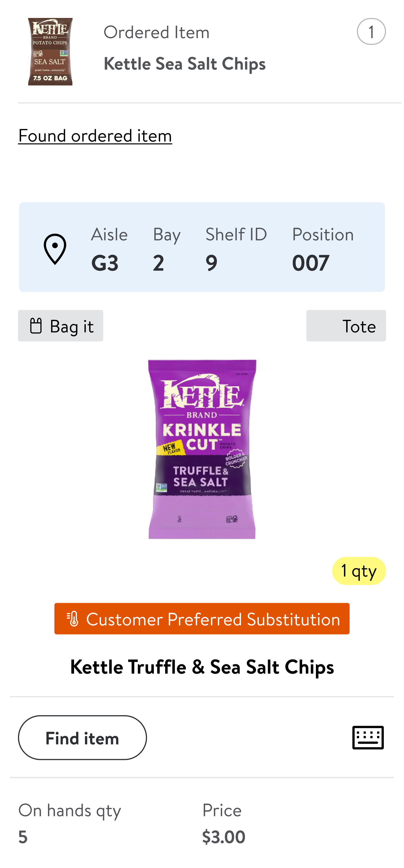Tap the Shelf ID 9 value
This screenshot has width=404, height=868.
click(x=212, y=263)
